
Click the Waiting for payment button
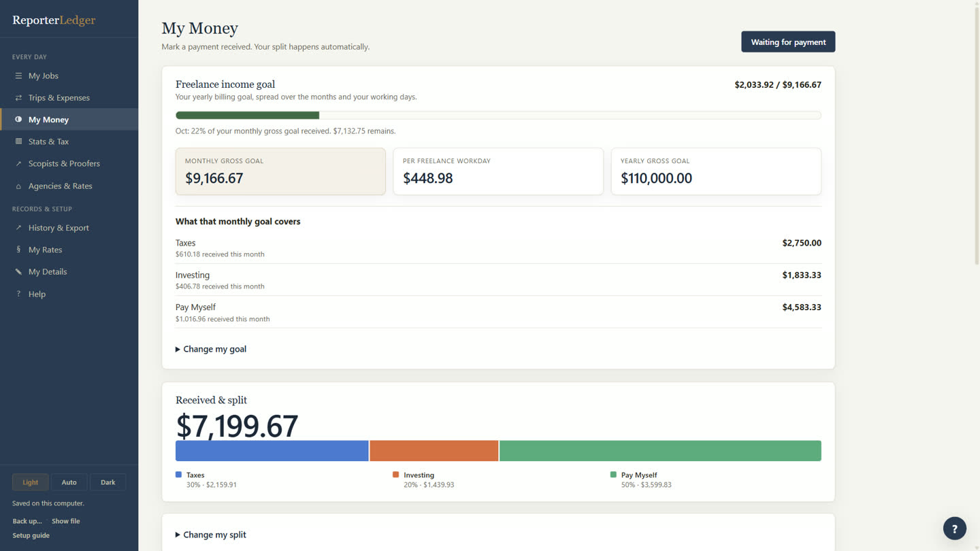[788, 42]
